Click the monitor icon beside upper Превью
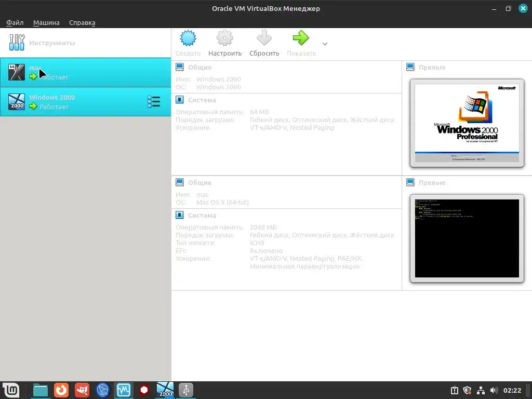Image resolution: width=532 pixels, height=399 pixels. click(410, 67)
